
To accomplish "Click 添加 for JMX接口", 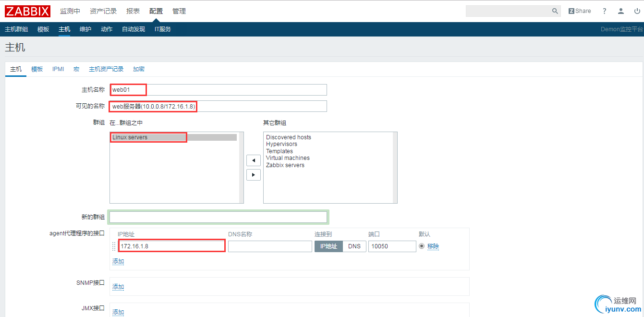I will pos(118,312).
